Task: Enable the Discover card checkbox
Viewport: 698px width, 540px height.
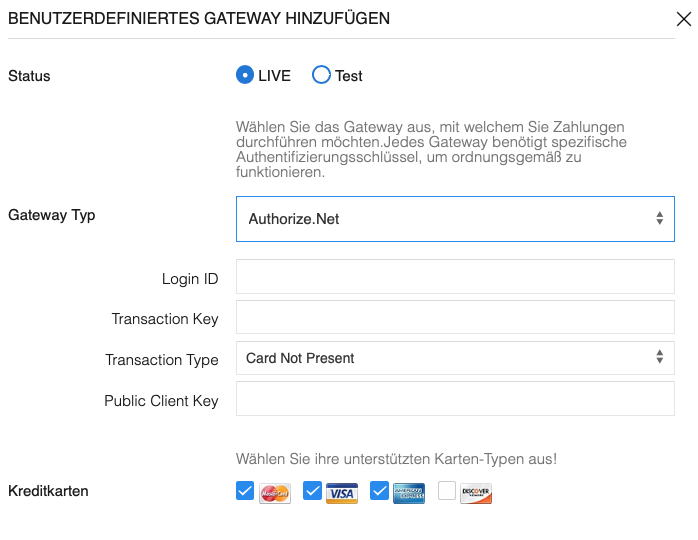Action: (x=447, y=491)
